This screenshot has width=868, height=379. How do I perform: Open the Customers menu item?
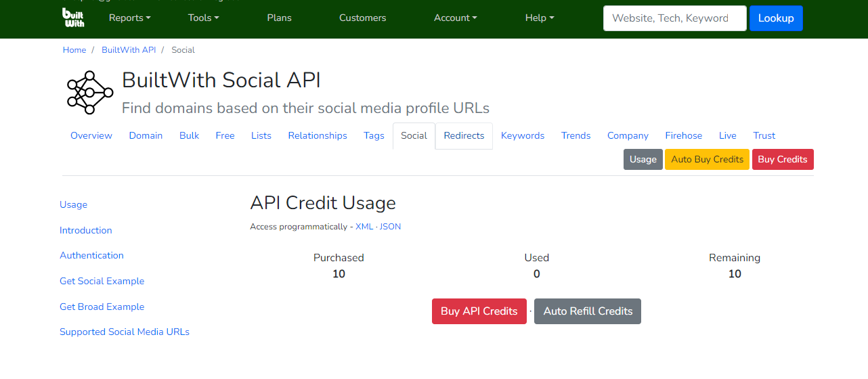click(x=362, y=18)
